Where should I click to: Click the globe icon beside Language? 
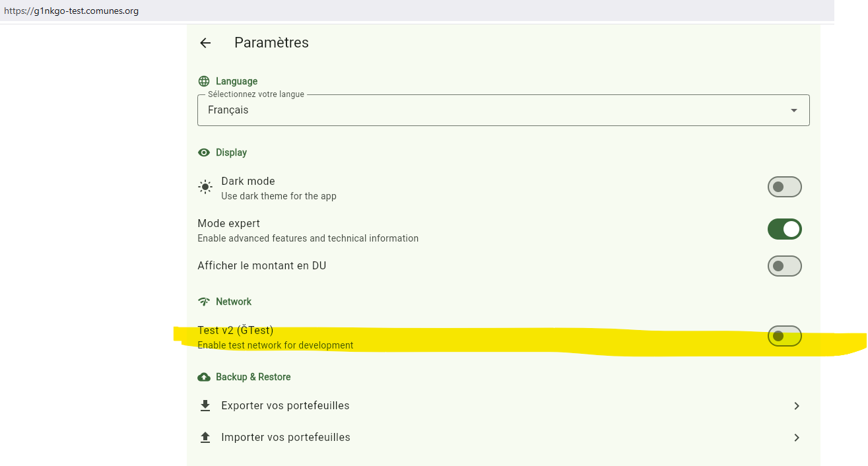coord(204,81)
